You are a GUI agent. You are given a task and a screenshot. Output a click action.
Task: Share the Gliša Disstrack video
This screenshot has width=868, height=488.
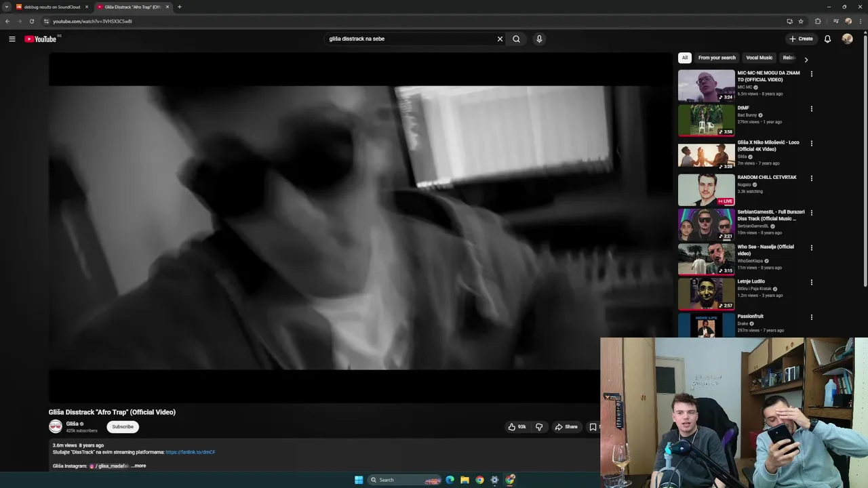coord(566,427)
